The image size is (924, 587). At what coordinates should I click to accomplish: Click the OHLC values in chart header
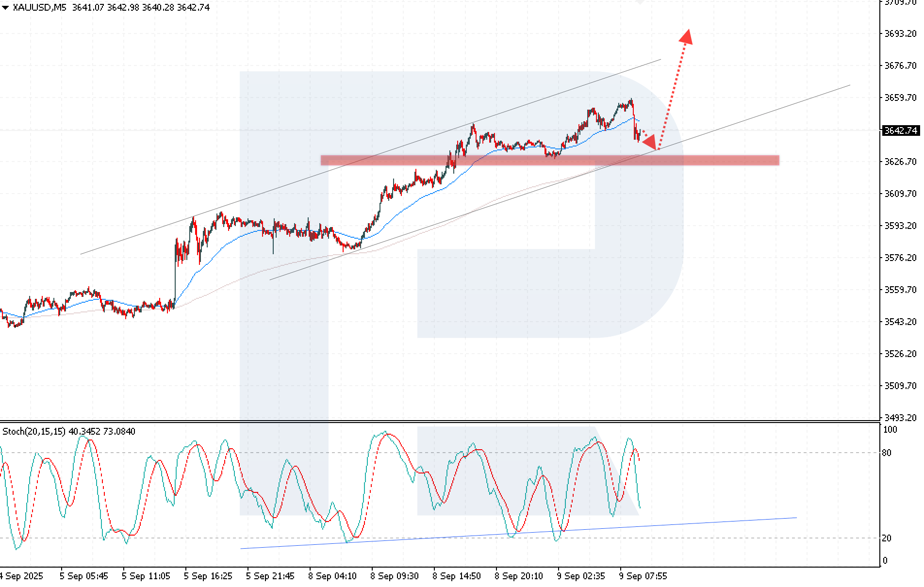pyautogui.click(x=141, y=7)
